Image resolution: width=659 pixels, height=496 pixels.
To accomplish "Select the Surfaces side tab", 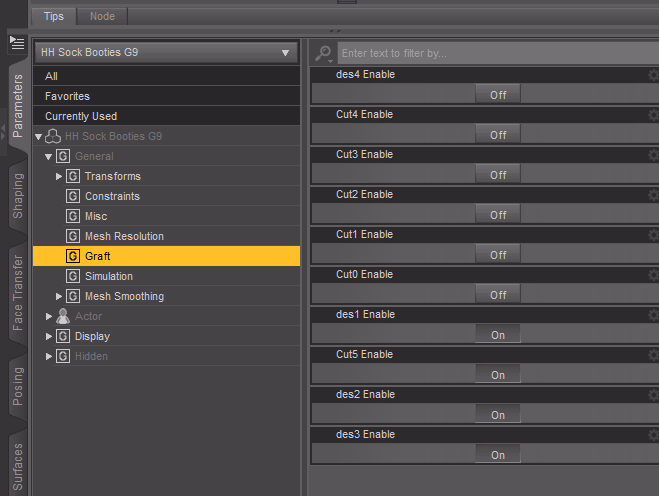I will (x=17, y=467).
